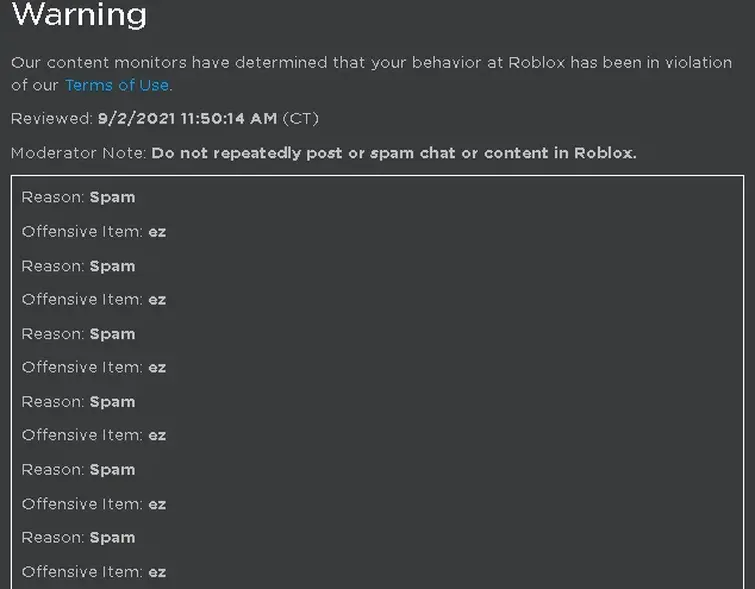The image size is (755, 589).
Task: Click the Warning heading
Action: 79,15
